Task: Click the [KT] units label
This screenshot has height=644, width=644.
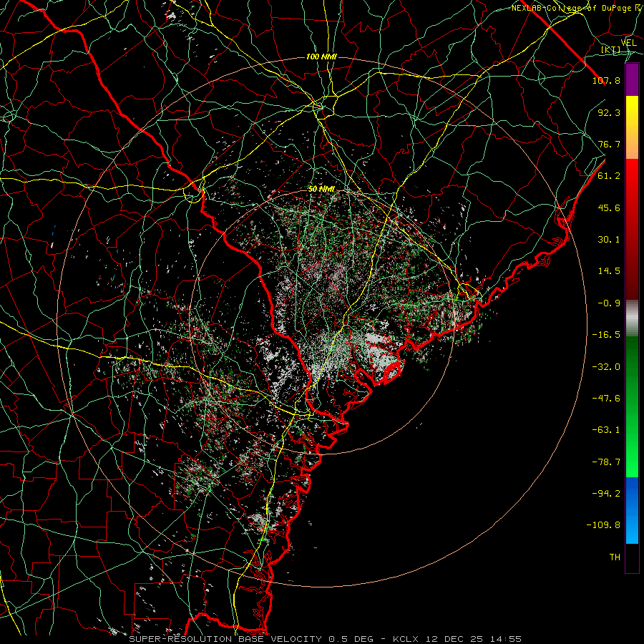Action: point(611,49)
